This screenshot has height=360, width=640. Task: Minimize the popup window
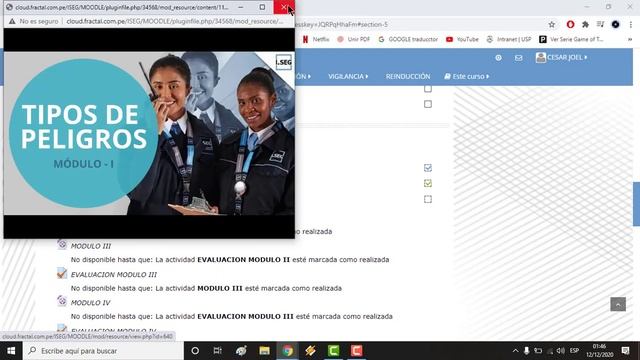tap(241, 7)
